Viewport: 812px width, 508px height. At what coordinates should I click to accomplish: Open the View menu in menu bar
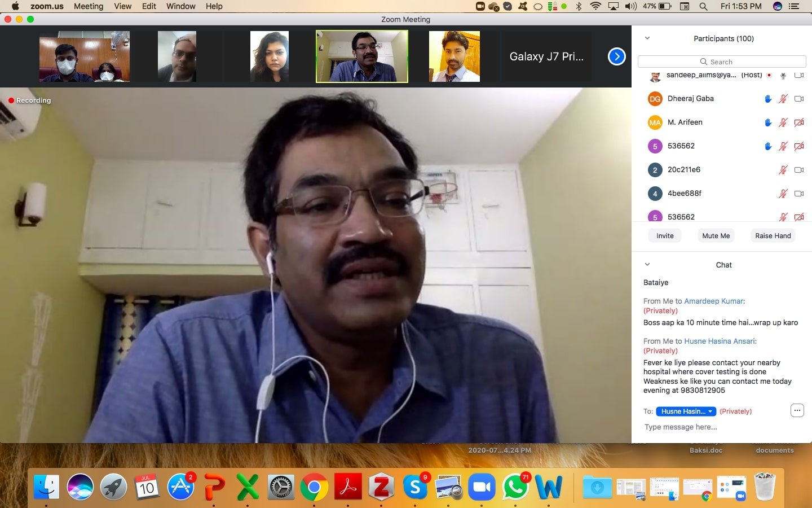pyautogui.click(x=122, y=6)
